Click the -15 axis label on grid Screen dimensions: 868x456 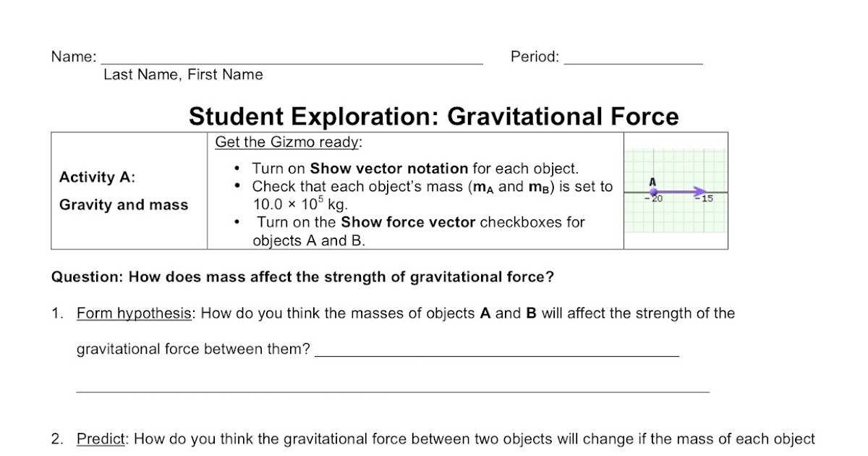point(706,200)
